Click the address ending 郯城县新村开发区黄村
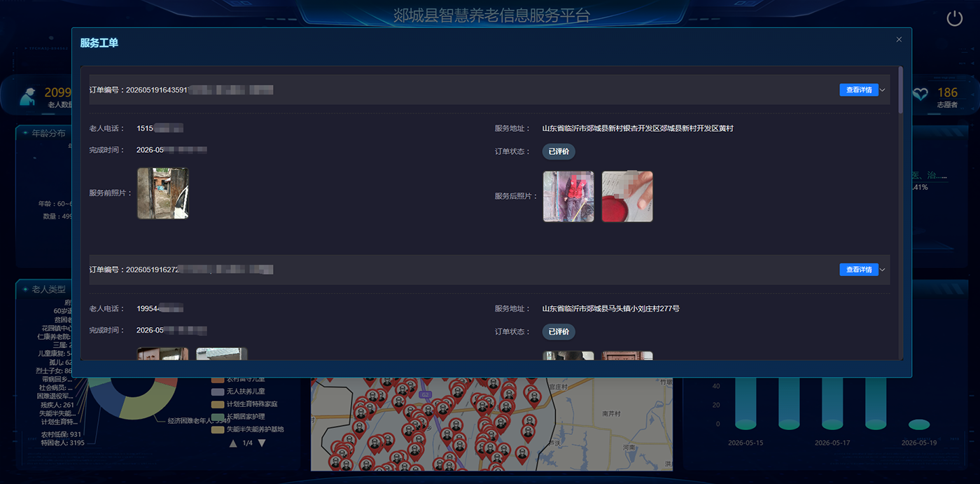Viewport: 980px width, 484px height. point(638,128)
